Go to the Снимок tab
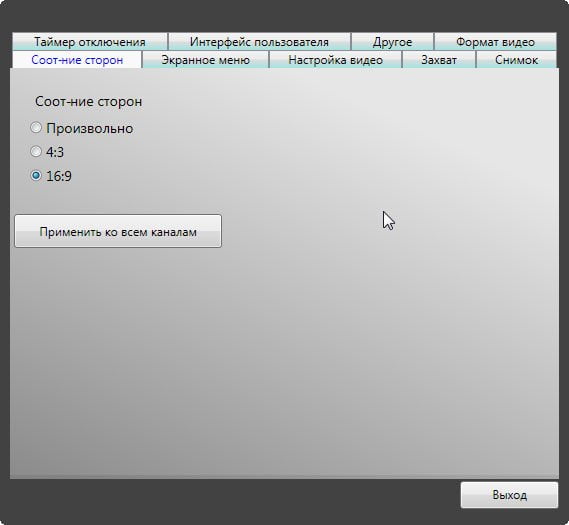 pos(516,60)
